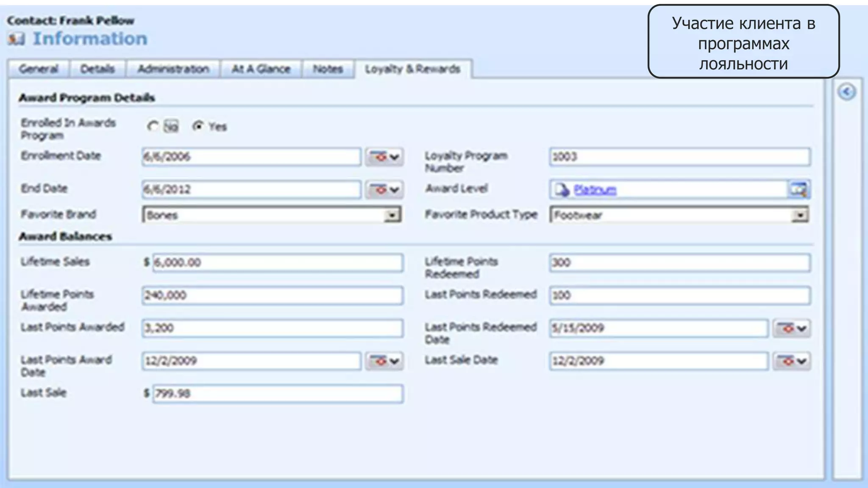Open Enrollment Date calendar picker
This screenshot has width=868, height=488.
point(384,157)
